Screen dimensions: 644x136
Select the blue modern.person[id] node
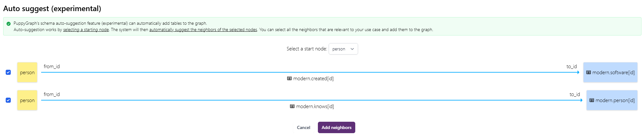tap(612, 100)
